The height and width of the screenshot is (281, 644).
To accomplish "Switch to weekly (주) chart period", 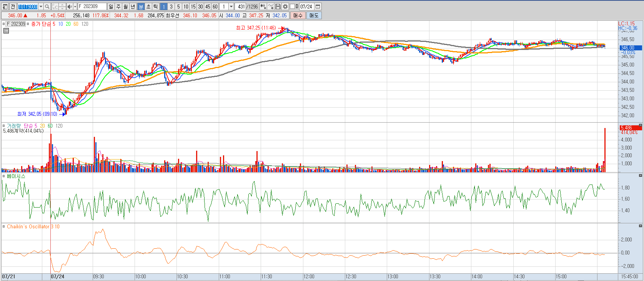I will point(118,7).
